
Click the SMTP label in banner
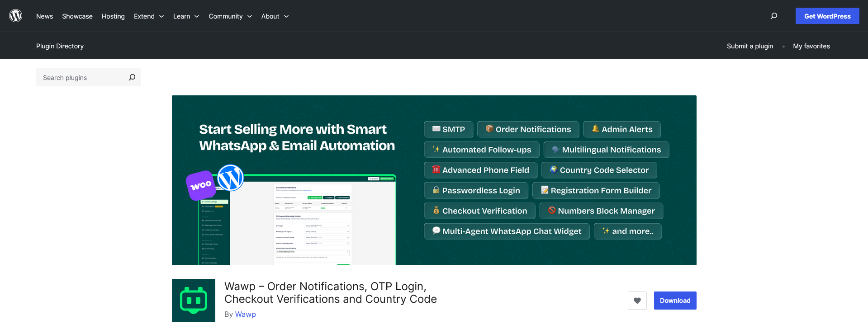(x=449, y=129)
